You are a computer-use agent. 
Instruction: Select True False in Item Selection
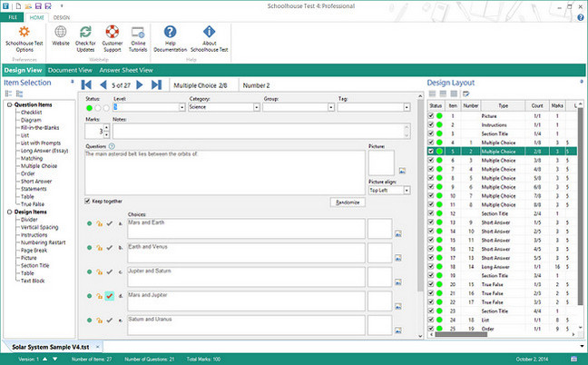(x=31, y=204)
